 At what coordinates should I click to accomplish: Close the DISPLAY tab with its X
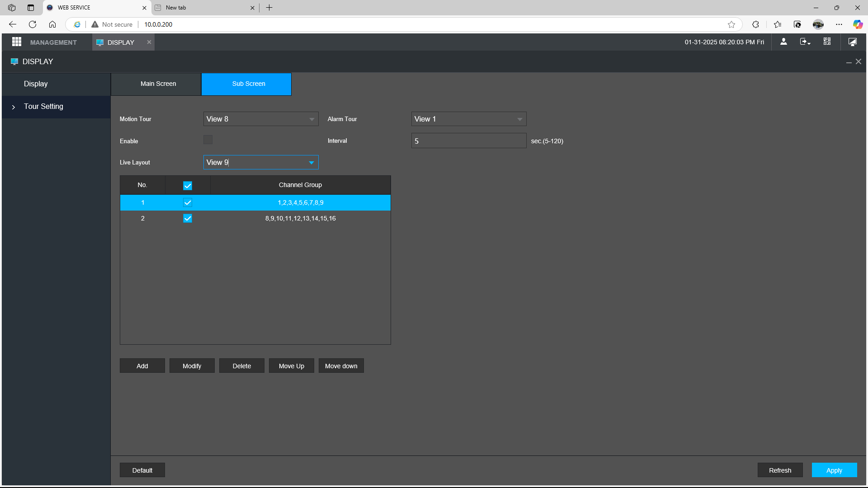[x=149, y=42]
